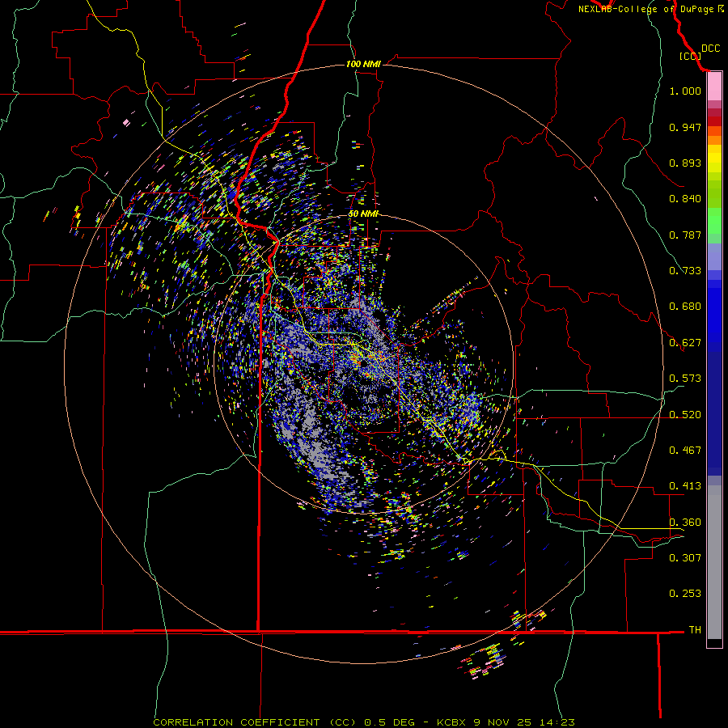Click the 1.000 value on color scale

[x=685, y=91]
